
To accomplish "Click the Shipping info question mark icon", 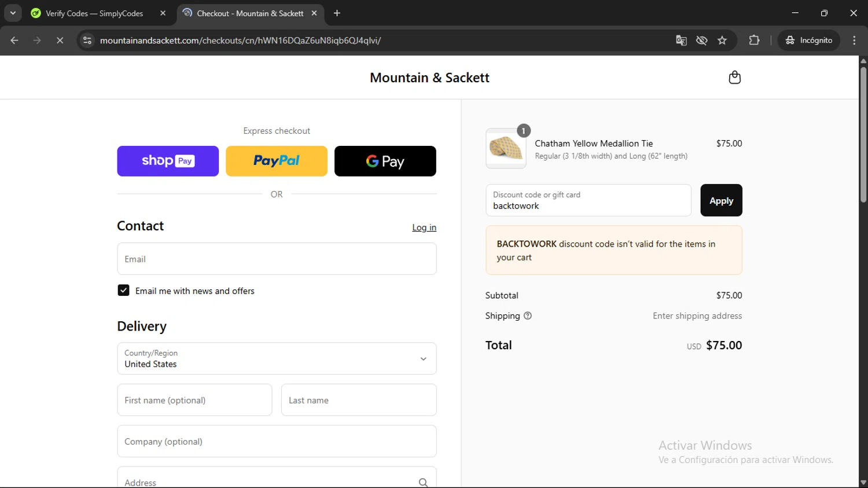I will point(528,315).
